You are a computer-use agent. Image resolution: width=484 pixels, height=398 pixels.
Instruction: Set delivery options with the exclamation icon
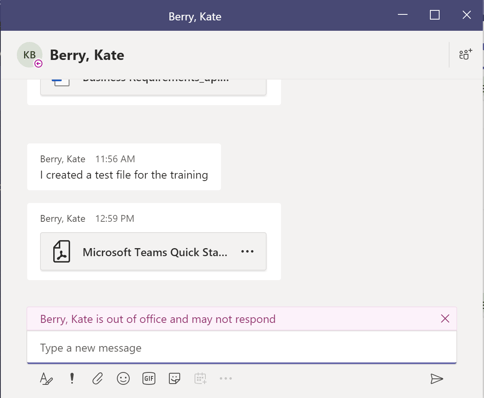point(72,378)
